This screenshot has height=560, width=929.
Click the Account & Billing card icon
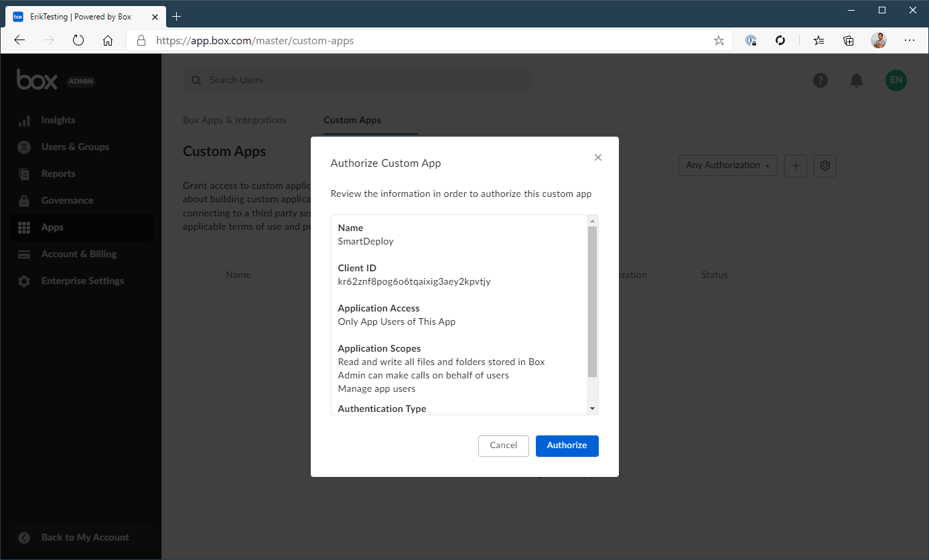(24, 255)
